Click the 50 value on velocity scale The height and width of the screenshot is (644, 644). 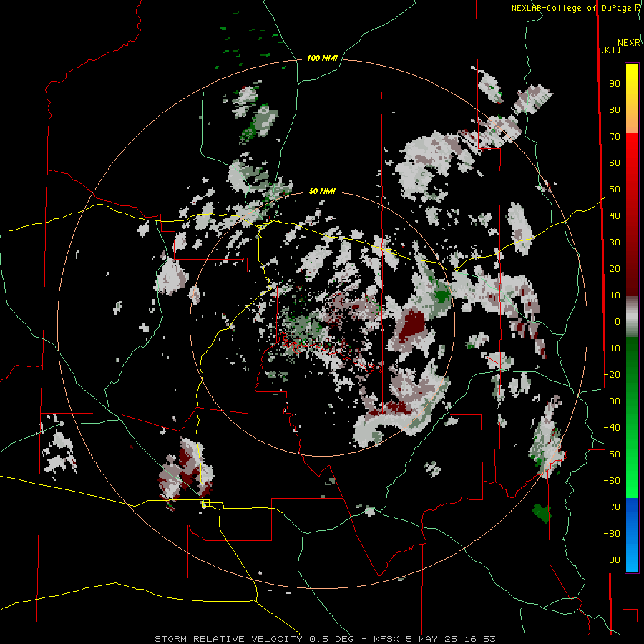(615, 190)
